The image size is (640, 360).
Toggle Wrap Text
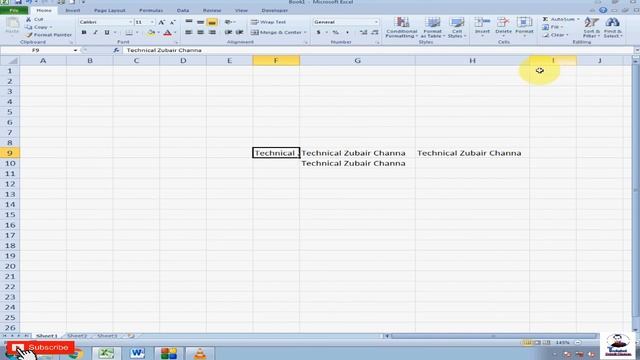coord(268,22)
